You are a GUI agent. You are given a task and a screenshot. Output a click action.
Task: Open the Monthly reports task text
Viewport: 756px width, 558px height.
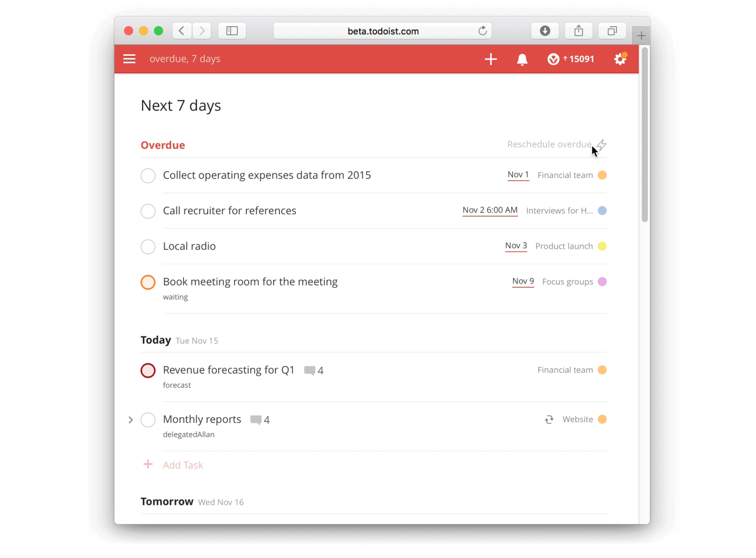pos(202,419)
